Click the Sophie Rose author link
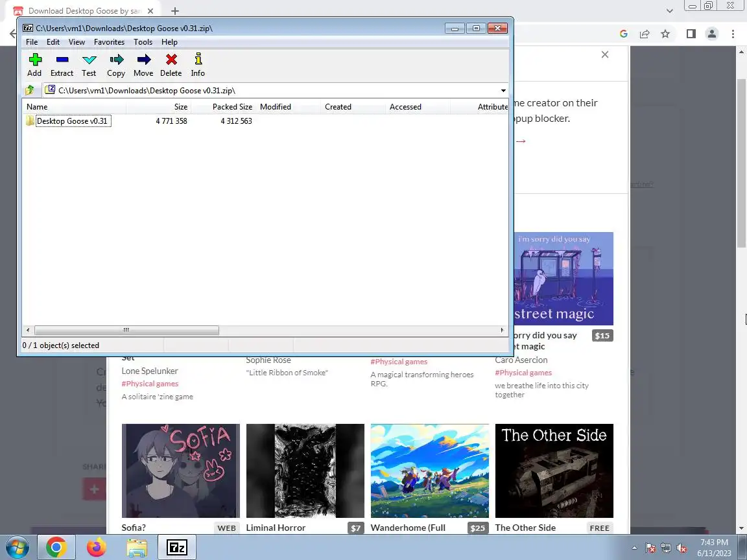The width and height of the screenshot is (747, 560). point(268,360)
